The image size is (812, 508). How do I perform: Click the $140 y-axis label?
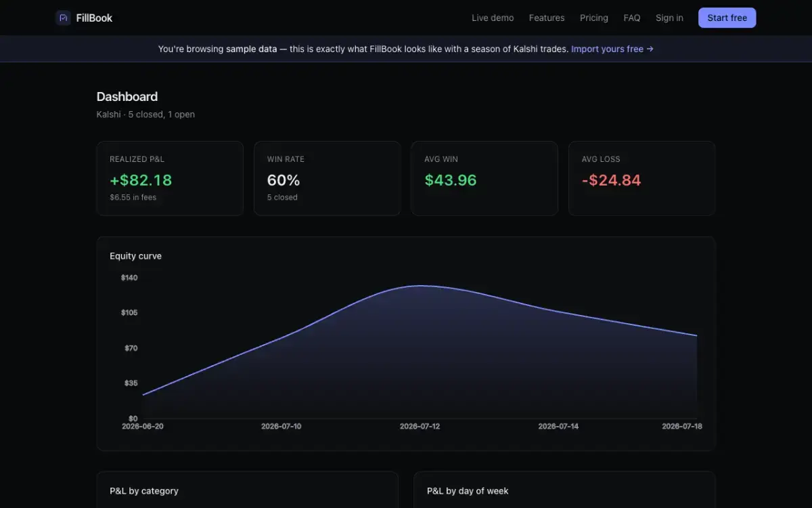tap(129, 278)
